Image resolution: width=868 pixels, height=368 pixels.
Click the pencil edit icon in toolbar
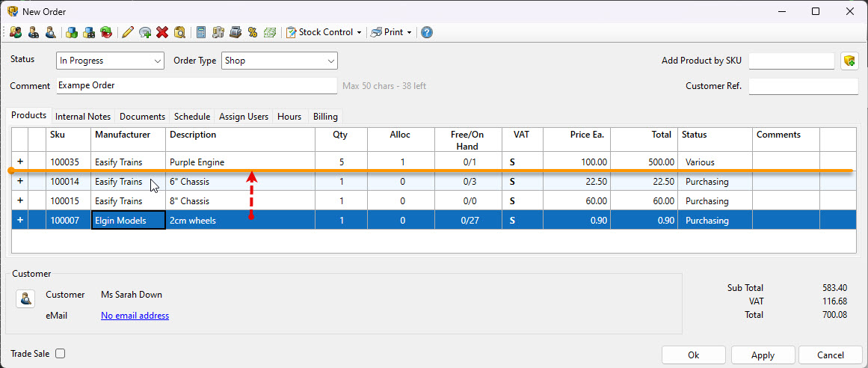[127, 32]
